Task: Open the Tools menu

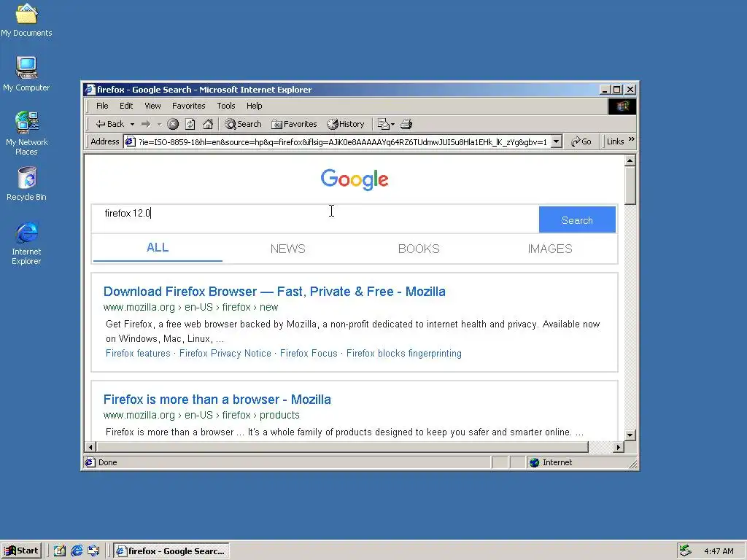Action: (226, 106)
